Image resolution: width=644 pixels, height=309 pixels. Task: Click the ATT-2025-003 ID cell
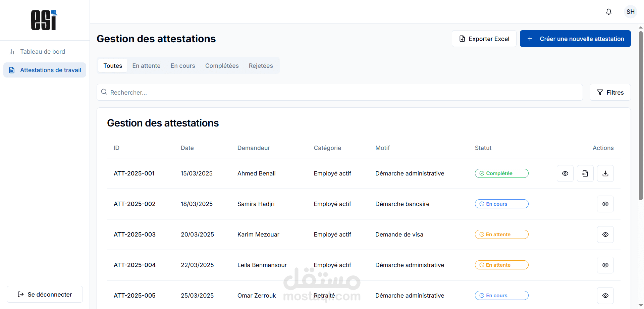(x=135, y=235)
